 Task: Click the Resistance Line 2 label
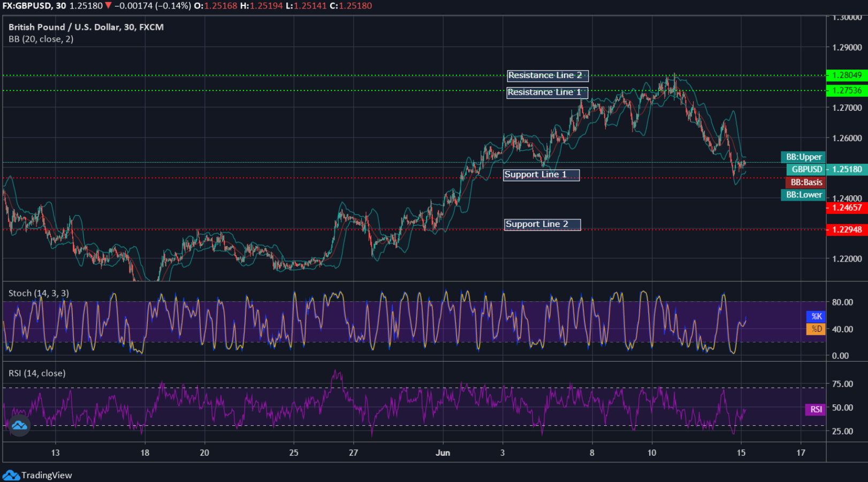tap(547, 75)
